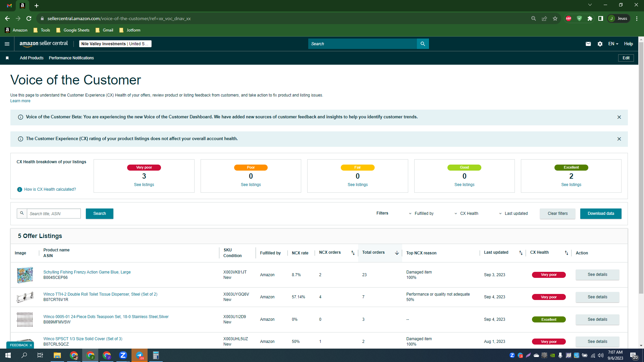Focus the Search title, ASIN input field

(54, 214)
